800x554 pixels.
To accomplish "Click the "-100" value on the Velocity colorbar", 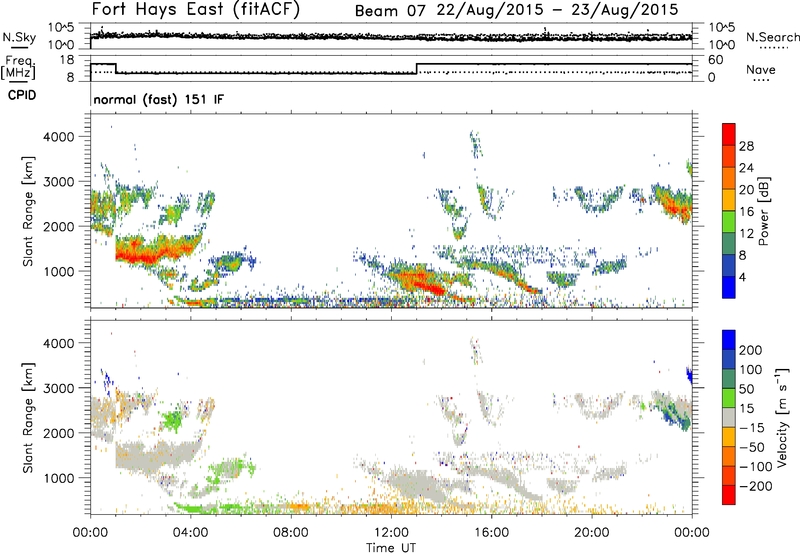I will pyautogui.click(x=755, y=467).
